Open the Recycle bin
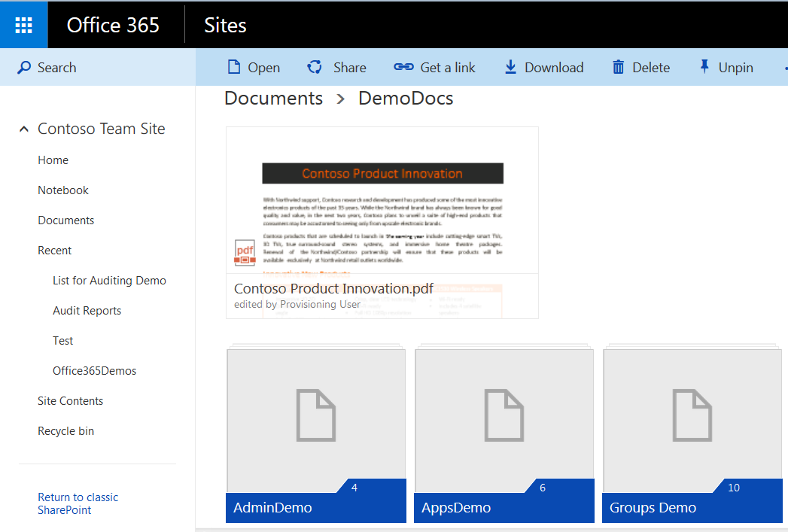788x532 pixels. point(65,430)
